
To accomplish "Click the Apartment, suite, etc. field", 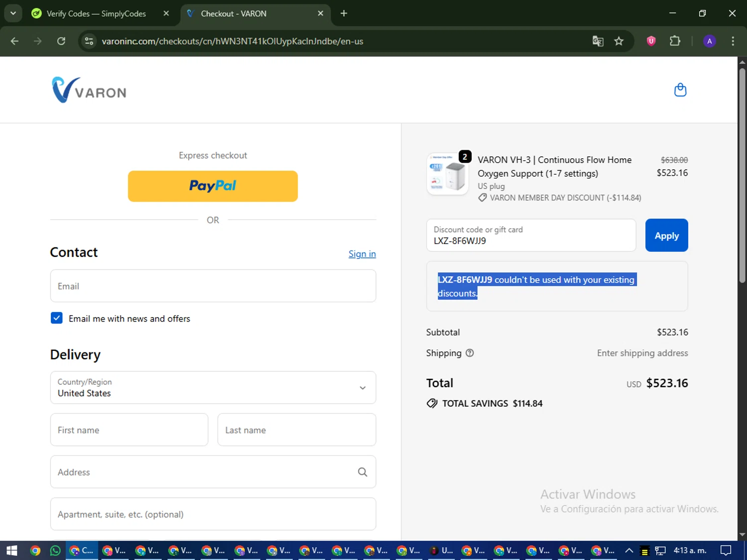I will (213, 514).
